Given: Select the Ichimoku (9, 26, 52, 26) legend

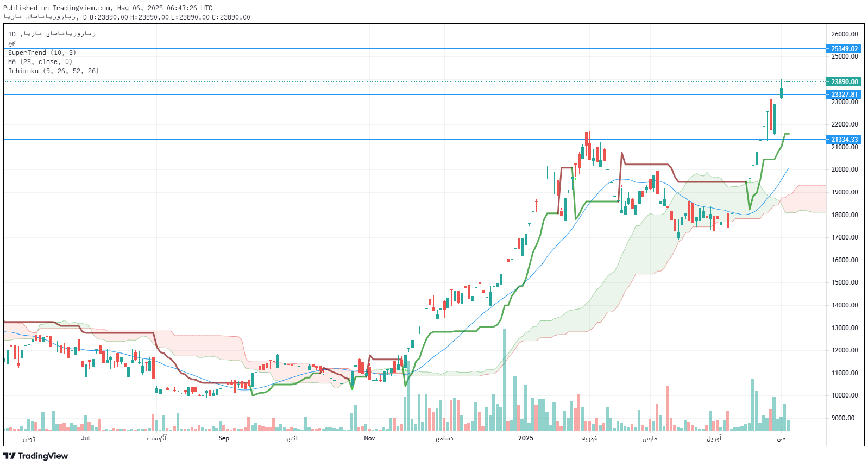Looking at the screenshot, I should (53, 71).
